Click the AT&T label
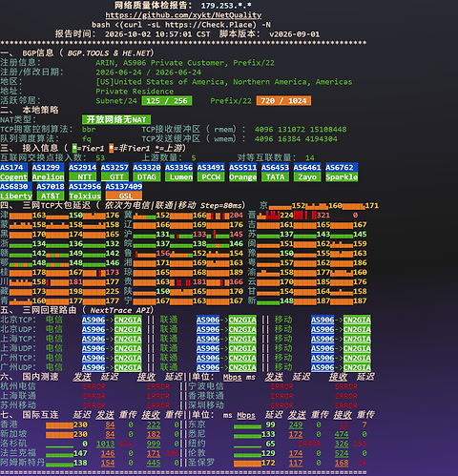This screenshot has width=458, height=476. tap(51, 196)
